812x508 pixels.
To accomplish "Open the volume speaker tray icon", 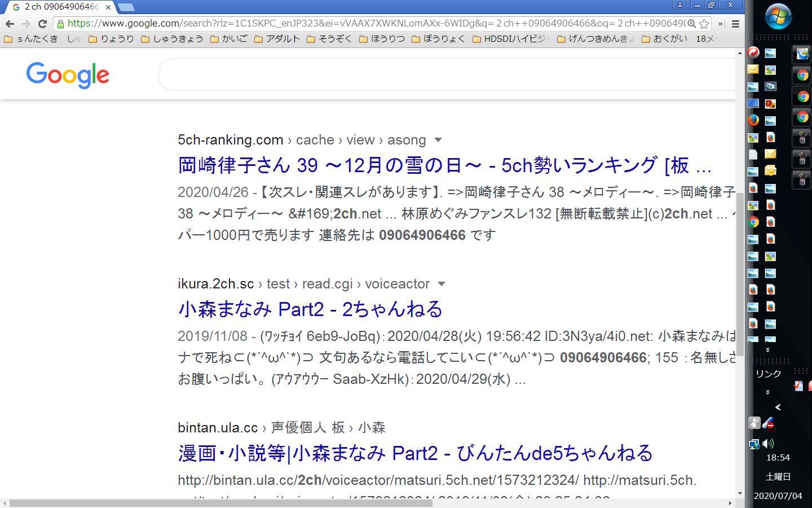I will click(769, 444).
